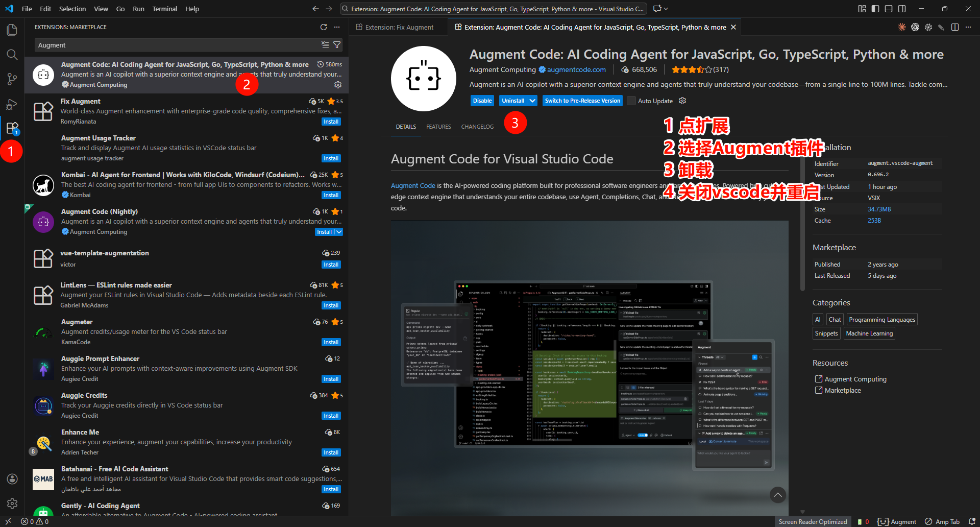Open extensions view more actions menu
The width and height of the screenshot is (980, 527).
[x=337, y=27]
